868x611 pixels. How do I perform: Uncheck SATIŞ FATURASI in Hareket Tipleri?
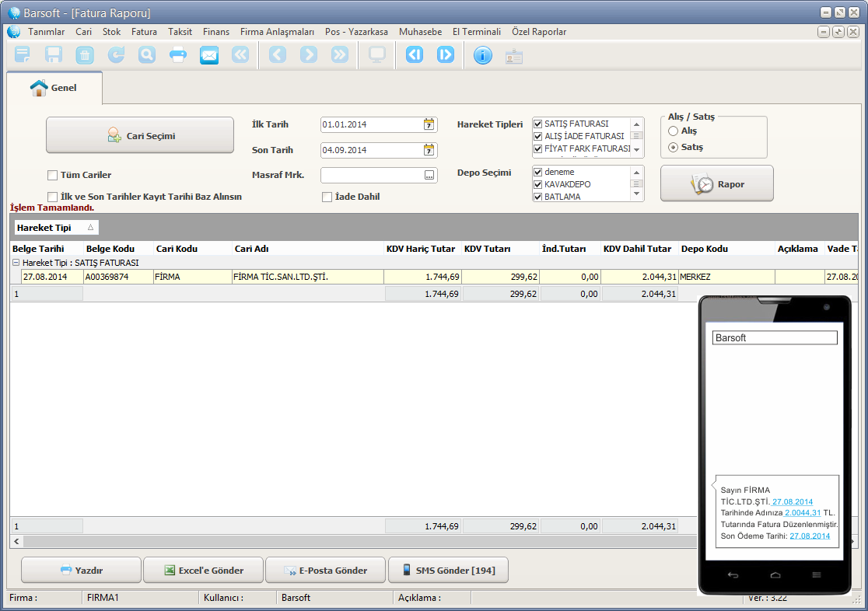click(537, 124)
